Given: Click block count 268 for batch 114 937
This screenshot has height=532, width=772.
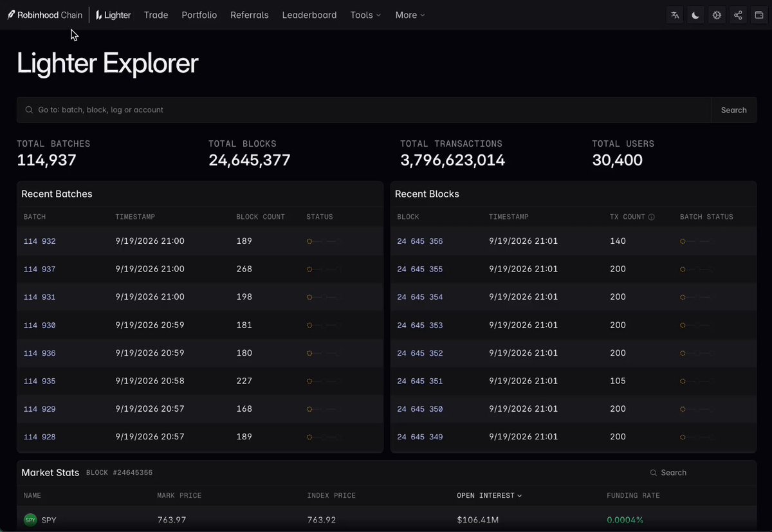Looking at the screenshot, I should pyautogui.click(x=244, y=269).
